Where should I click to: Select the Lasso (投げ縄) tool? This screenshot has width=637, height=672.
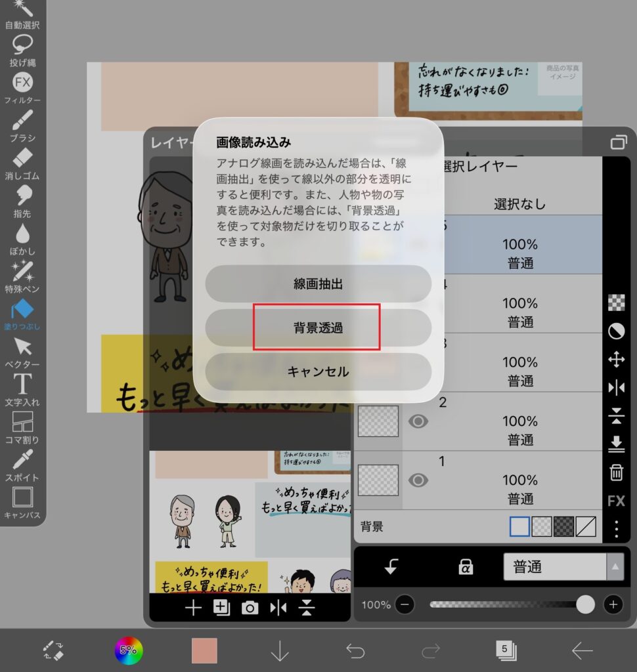tap(22, 51)
